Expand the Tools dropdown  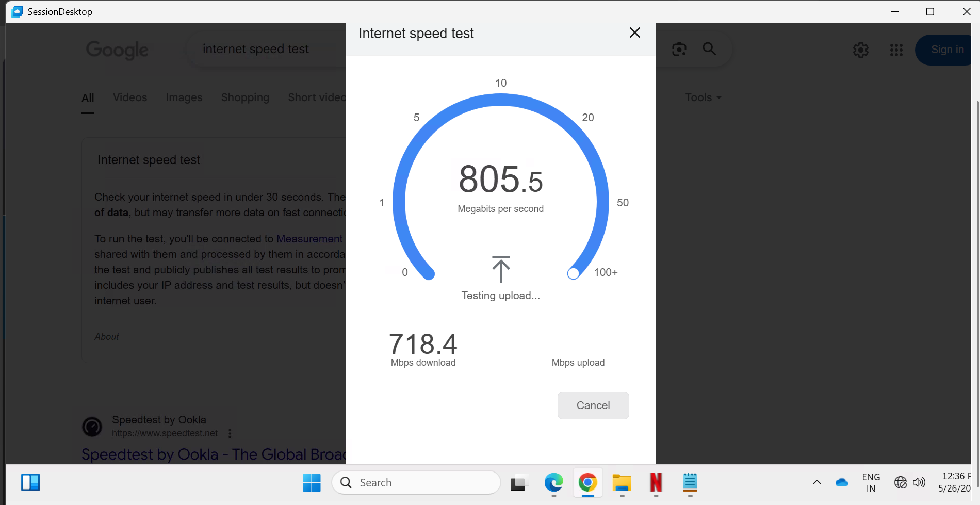tap(702, 97)
